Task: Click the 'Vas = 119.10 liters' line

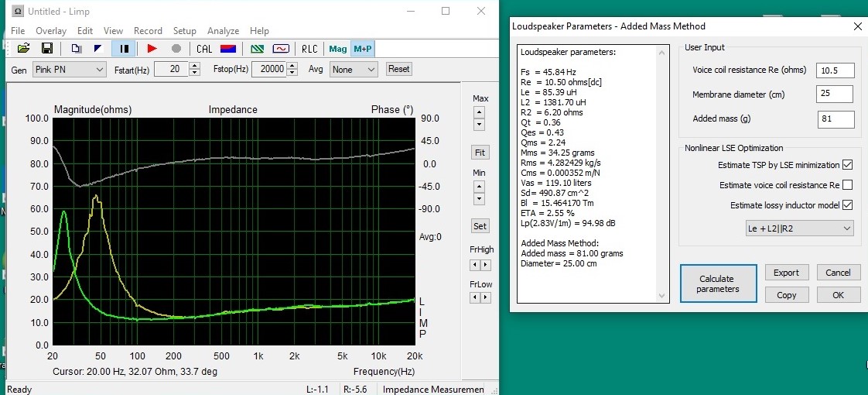Action: coord(555,183)
